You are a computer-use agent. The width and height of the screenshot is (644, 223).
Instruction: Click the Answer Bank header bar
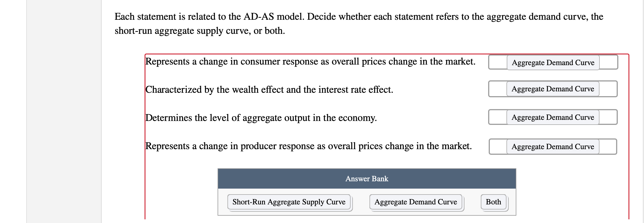366,179
